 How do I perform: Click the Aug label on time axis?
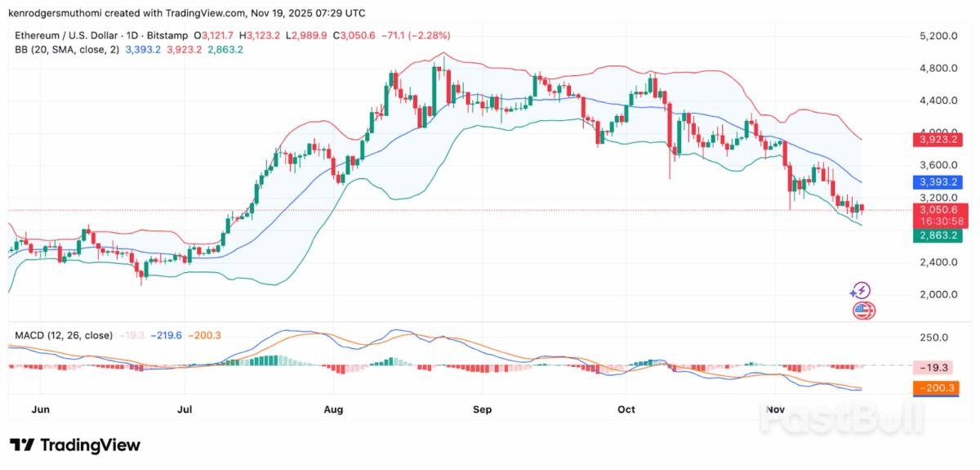click(x=332, y=408)
